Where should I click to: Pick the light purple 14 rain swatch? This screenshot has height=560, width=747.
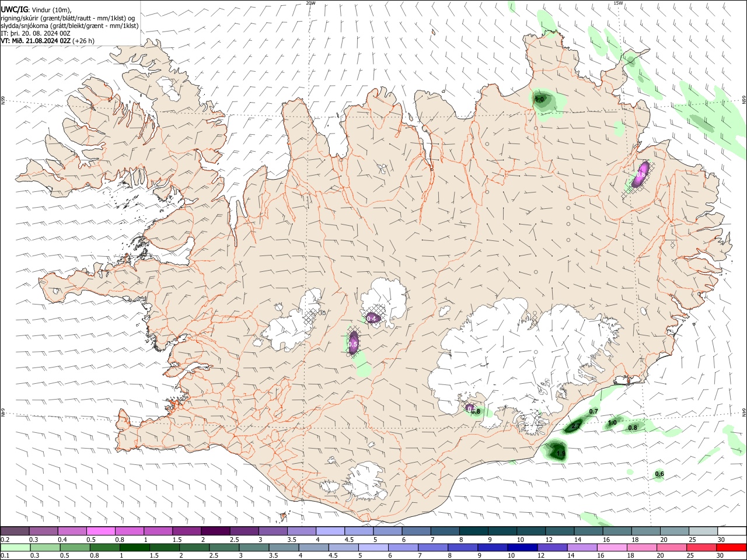(582, 547)
